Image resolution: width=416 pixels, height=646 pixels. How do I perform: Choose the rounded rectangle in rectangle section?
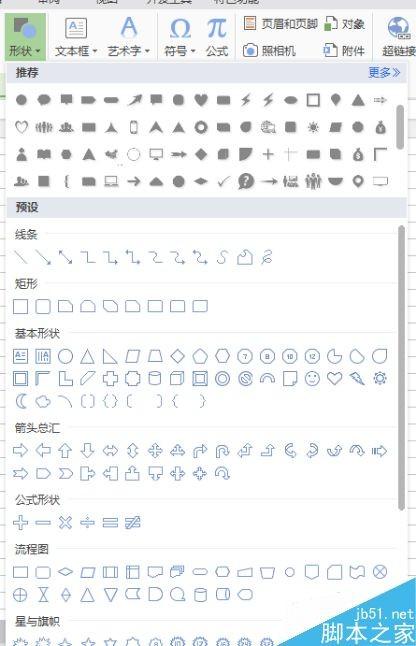[x=43, y=307]
